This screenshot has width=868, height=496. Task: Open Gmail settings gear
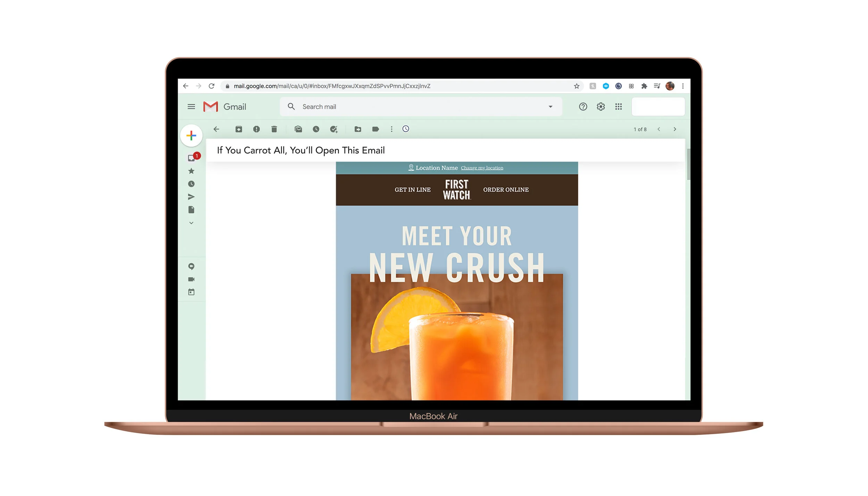601,107
